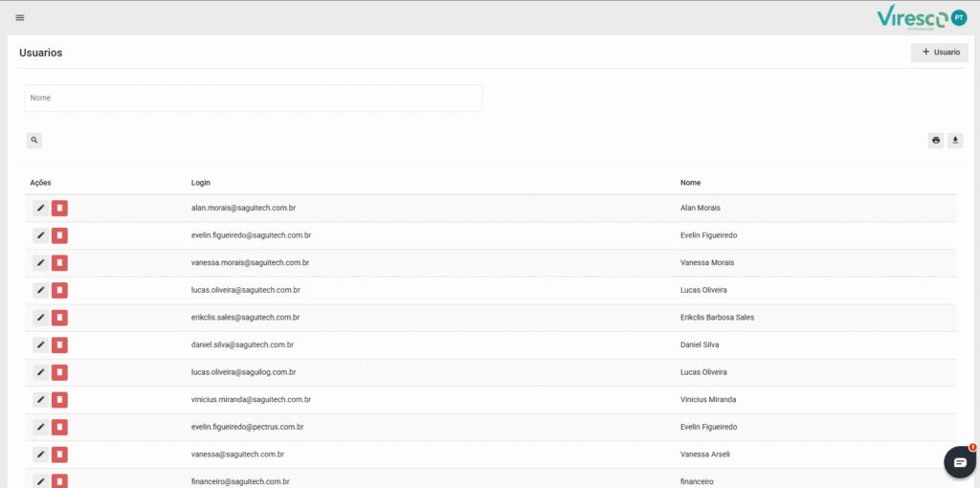980x488 pixels.
Task: Edit the Vinicius Miranda user
Action: [x=40, y=399]
